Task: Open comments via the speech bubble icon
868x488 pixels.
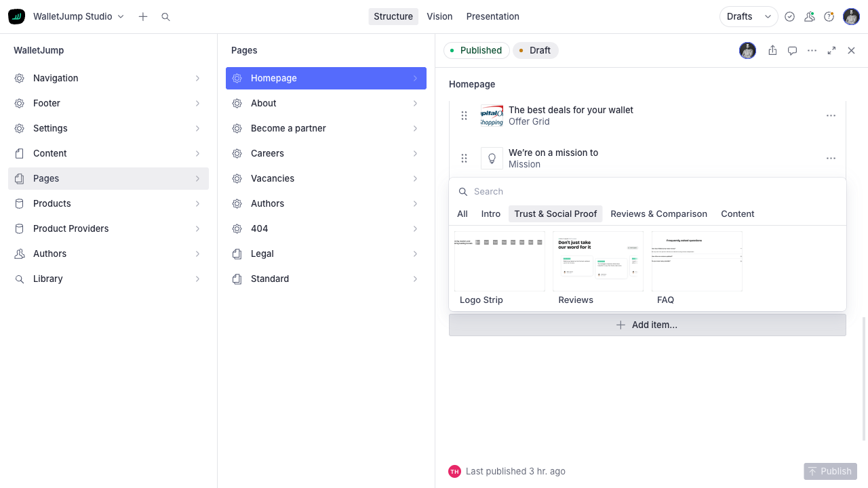Action: [x=792, y=50]
